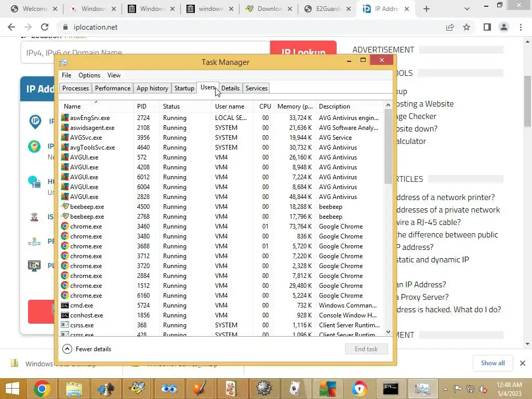Select avgToolsSvc.exe process icon
Screen dimensions: 532x399
pyautogui.click(x=65, y=147)
